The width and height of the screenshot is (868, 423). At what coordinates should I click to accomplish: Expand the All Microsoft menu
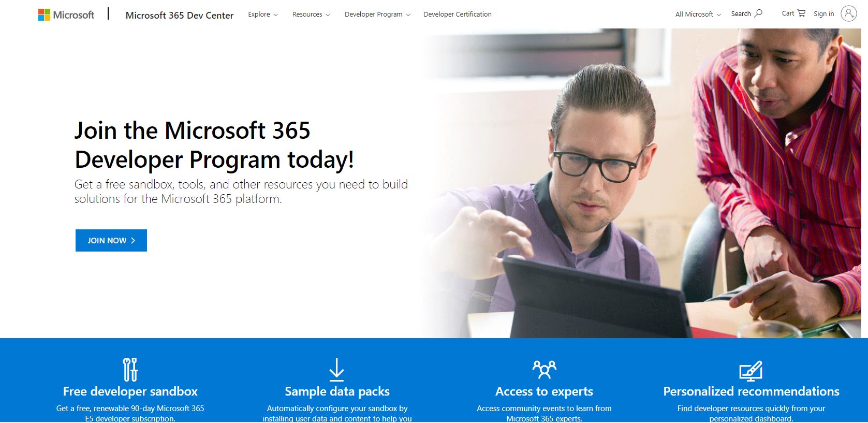pos(697,14)
